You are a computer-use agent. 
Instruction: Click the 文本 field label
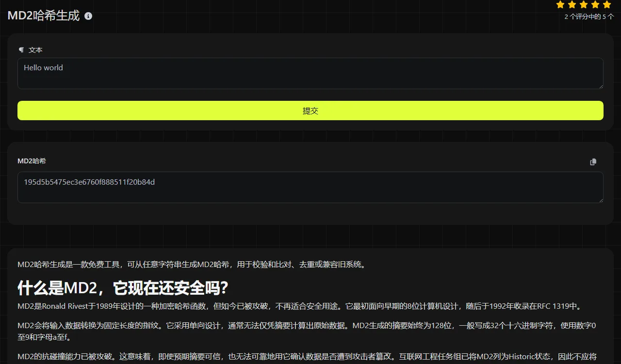point(35,50)
